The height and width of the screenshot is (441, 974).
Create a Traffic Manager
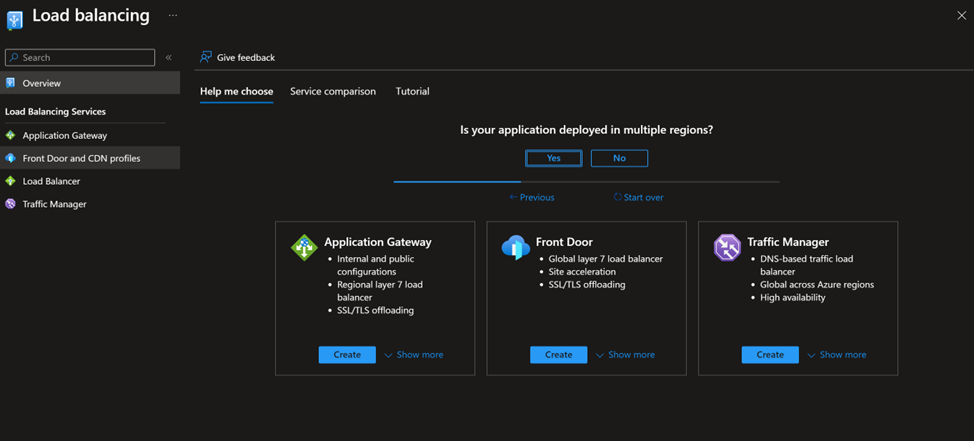[x=770, y=355]
